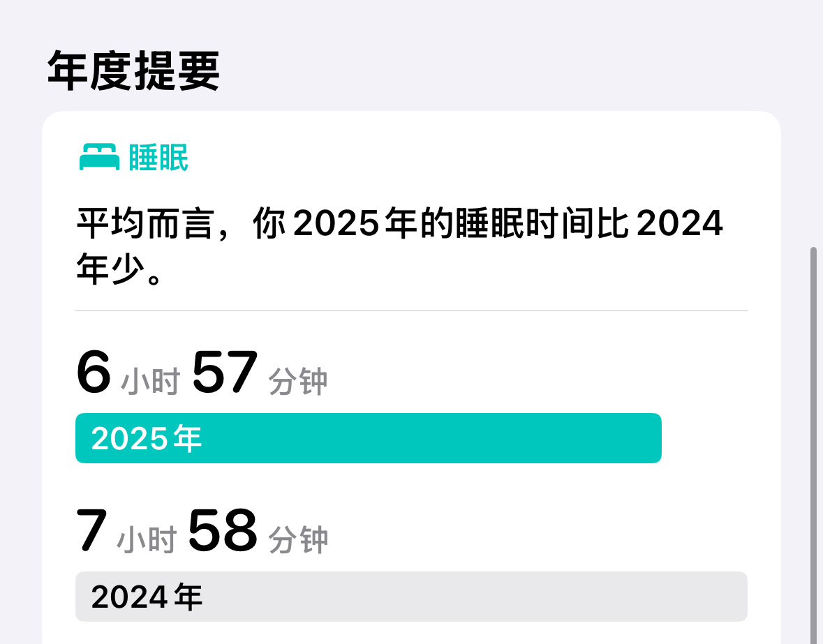
Task: Tap the teal bed sleep icon
Action: tap(99, 157)
